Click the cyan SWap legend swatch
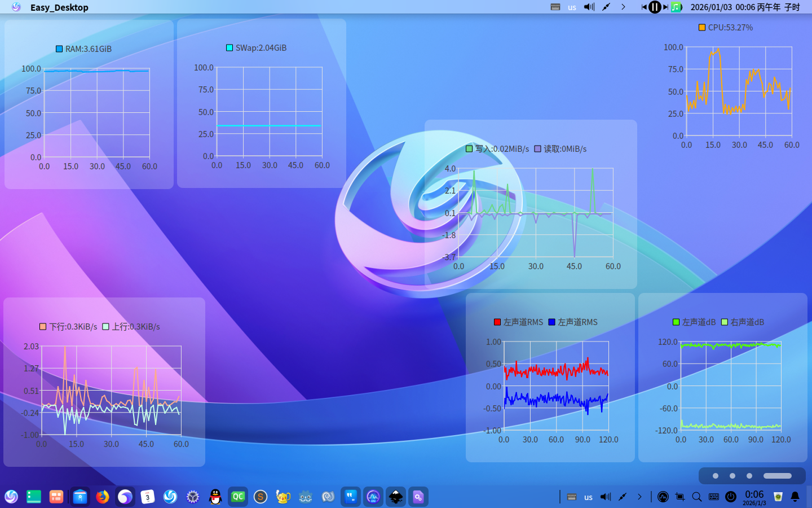The width and height of the screenshot is (812, 508). (230, 47)
